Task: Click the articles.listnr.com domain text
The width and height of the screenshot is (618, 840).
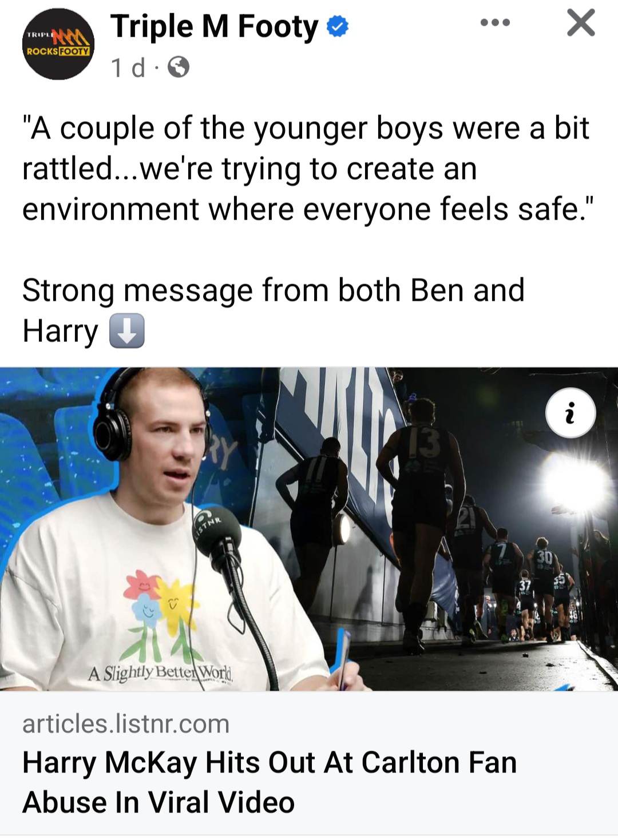Action: click(126, 724)
